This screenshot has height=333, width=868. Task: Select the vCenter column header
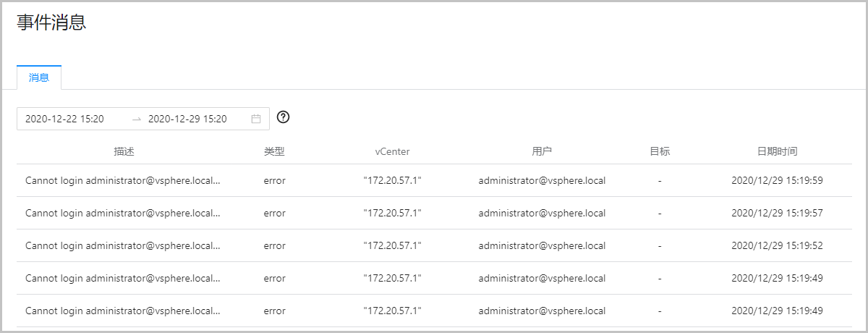[x=392, y=151]
